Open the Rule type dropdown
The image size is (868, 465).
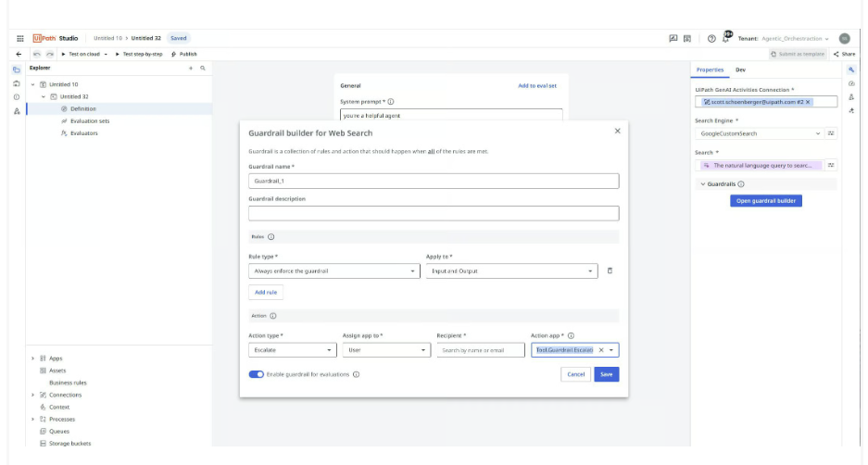click(x=334, y=271)
